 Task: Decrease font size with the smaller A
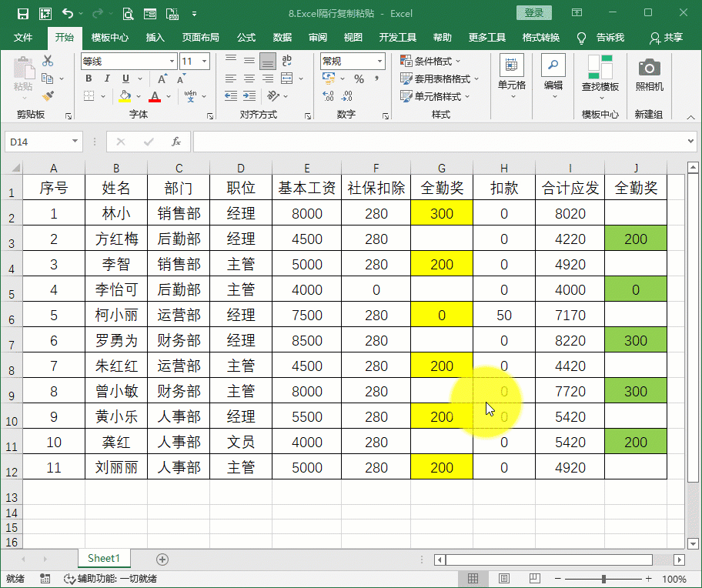181,79
